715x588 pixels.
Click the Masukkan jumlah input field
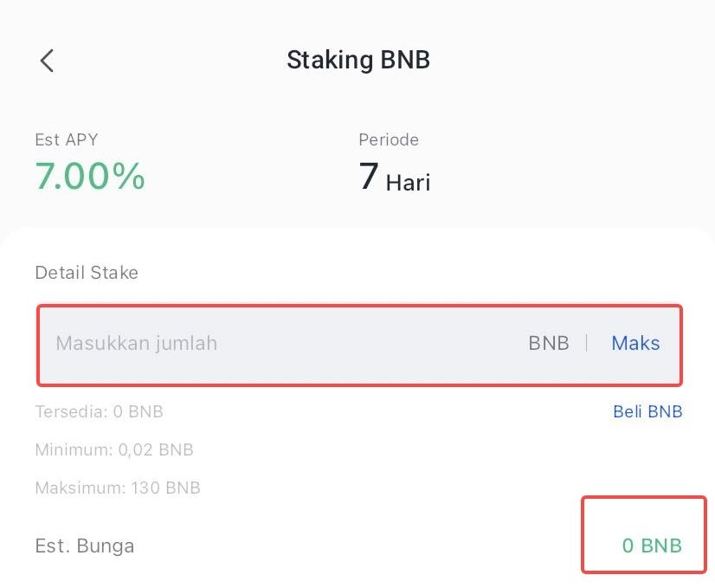click(260, 343)
